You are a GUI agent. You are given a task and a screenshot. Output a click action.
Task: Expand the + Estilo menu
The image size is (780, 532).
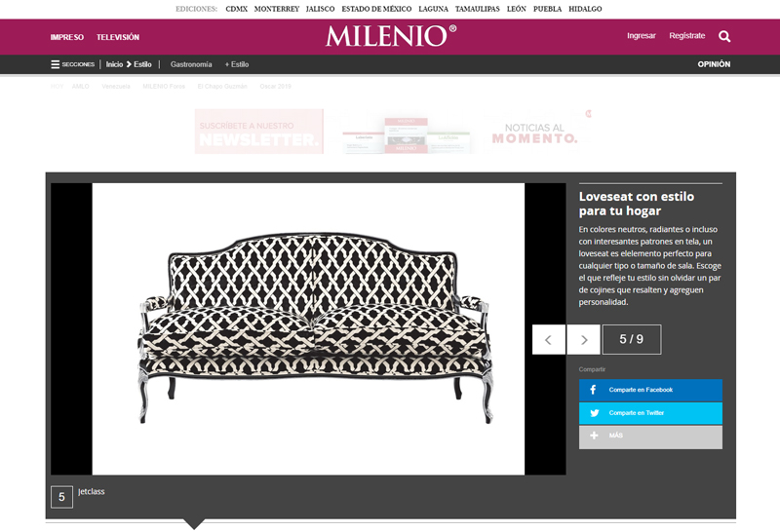[x=237, y=64]
